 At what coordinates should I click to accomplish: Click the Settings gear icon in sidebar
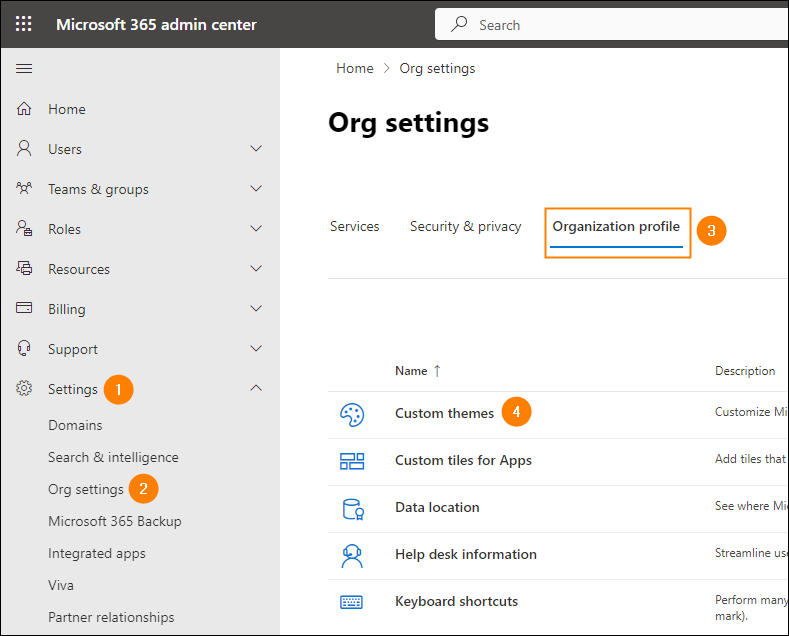25,389
